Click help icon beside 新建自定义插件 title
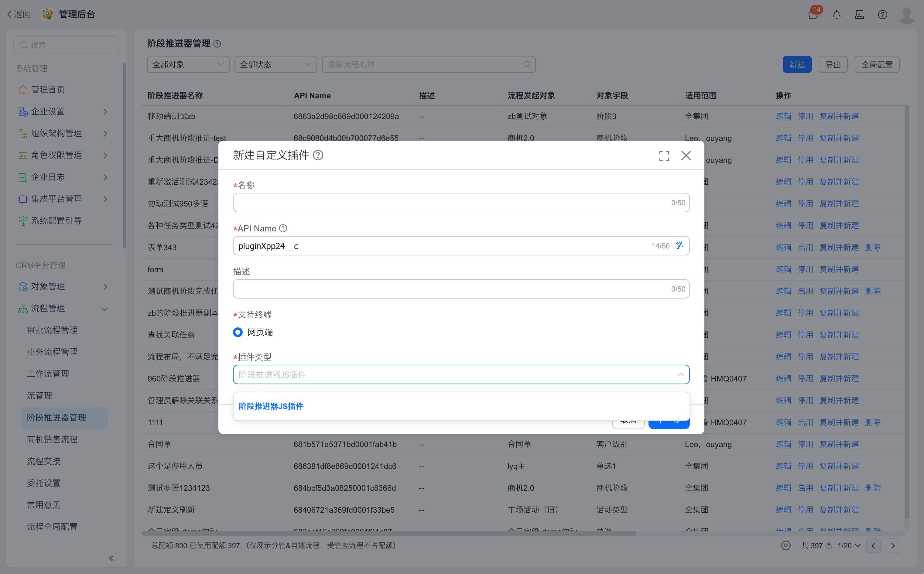924x574 pixels. pyautogui.click(x=318, y=155)
